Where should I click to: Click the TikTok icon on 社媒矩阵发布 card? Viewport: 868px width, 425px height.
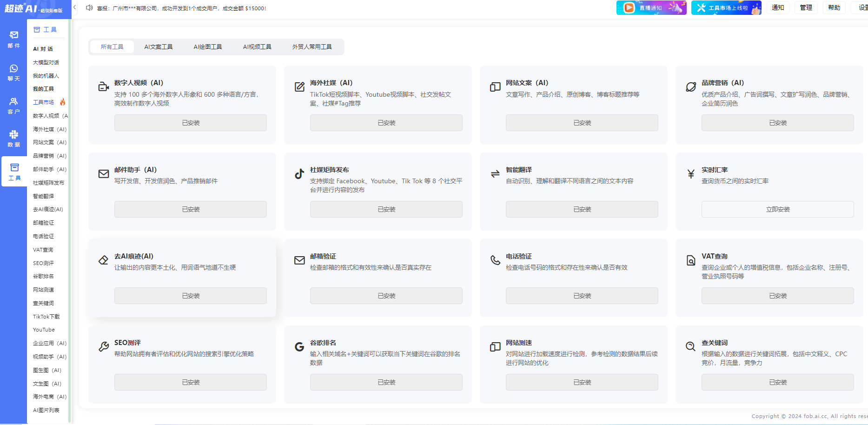pos(299,174)
